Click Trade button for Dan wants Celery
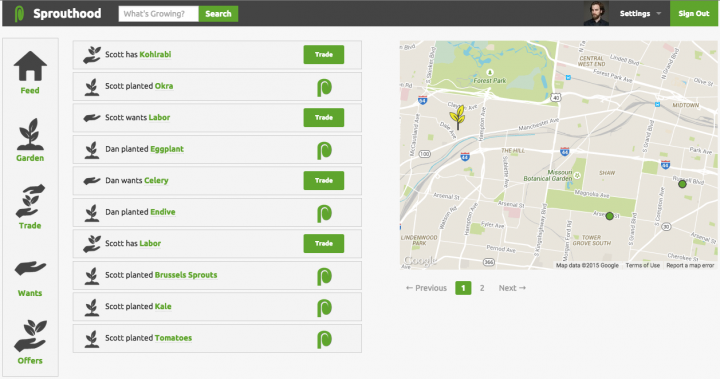This screenshot has width=720, height=379. click(x=324, y=181)
